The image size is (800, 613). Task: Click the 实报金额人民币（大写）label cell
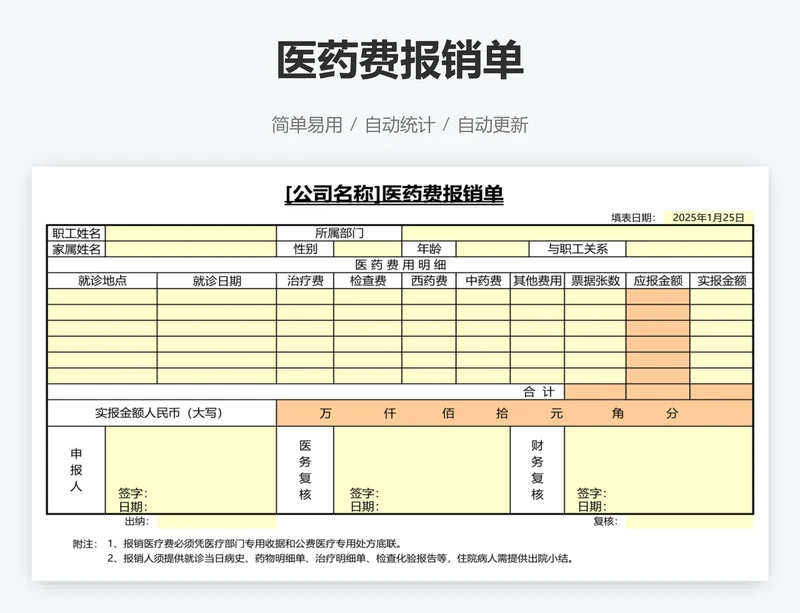pos(162,413)
